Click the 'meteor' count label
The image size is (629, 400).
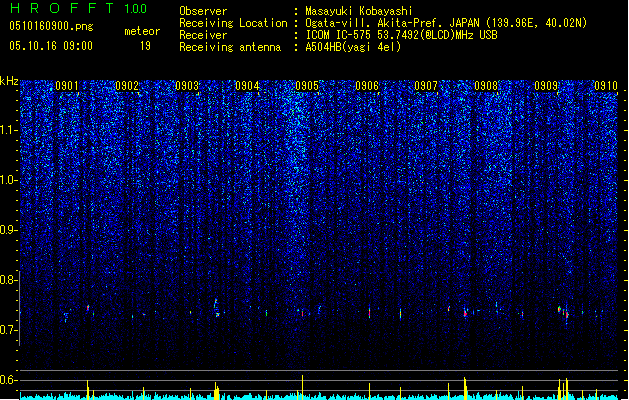click(x=142, y=31)
